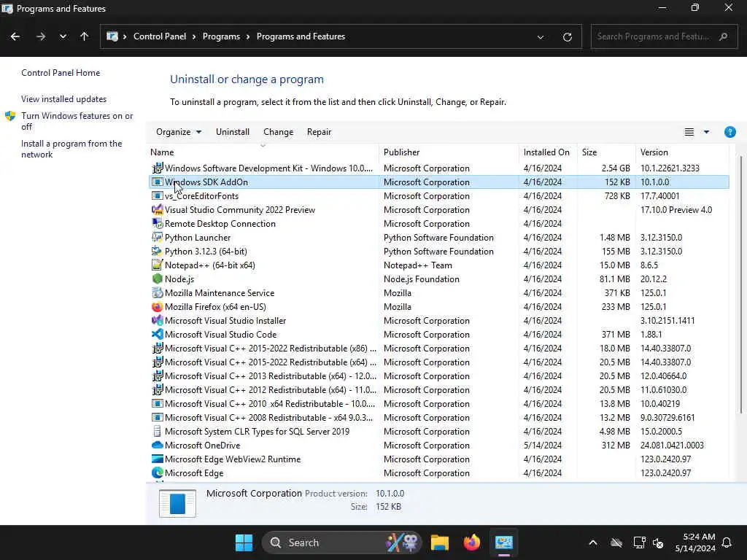This screenshot has height=560, width=747.
Task: Expand the address bar history dropdown
Action: (x=541, y=36)
